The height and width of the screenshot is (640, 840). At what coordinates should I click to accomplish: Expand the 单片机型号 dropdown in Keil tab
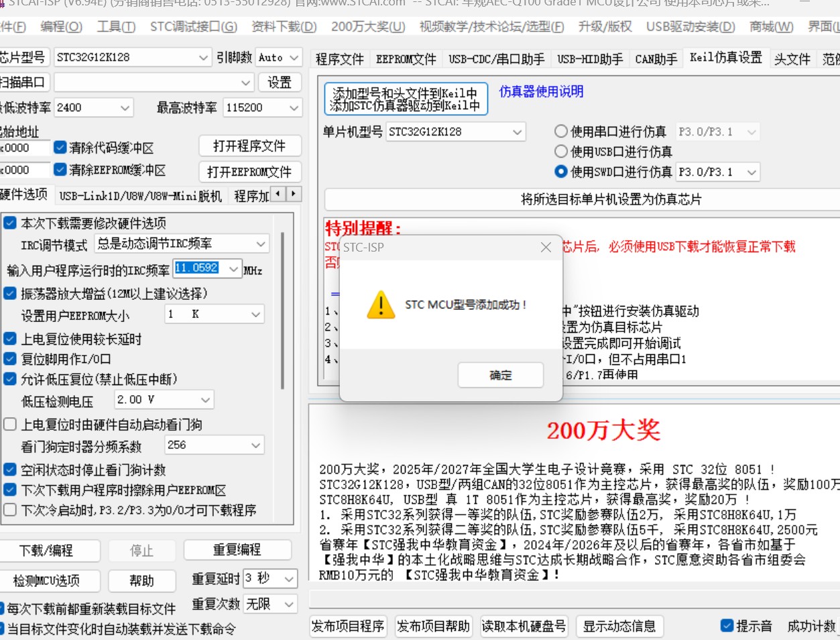(x=517, y=131)
